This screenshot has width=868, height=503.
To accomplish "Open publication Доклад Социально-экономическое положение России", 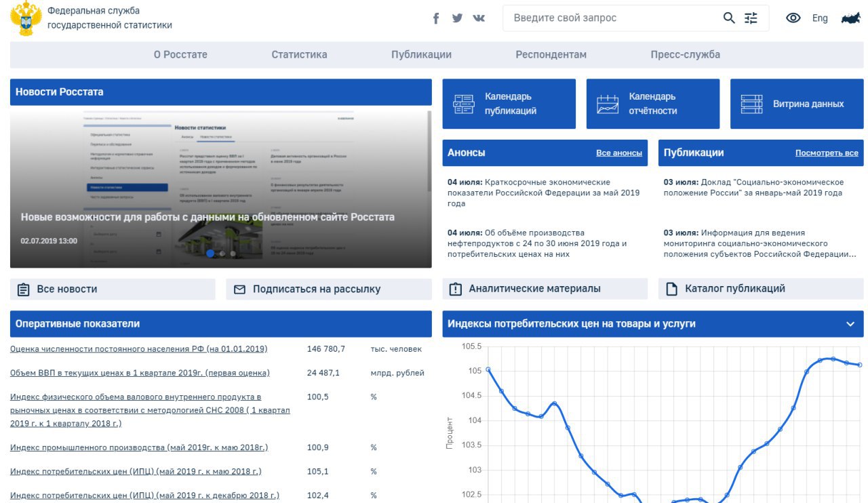I will [x=754, y=188].
